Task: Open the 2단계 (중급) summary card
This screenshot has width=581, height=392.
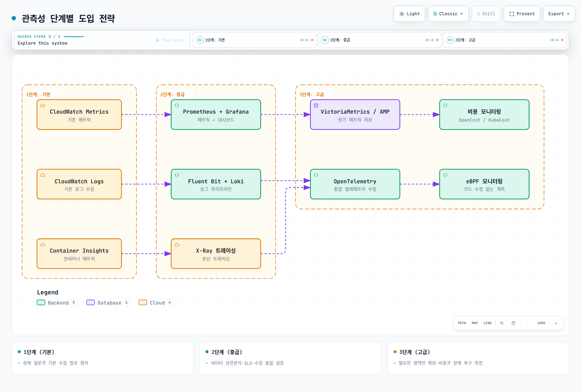Action: [290, 358]
